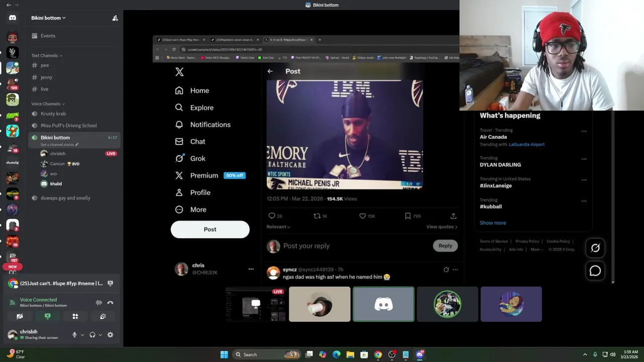
Task: Open the Windows Start menu
Action: point(224,354)
